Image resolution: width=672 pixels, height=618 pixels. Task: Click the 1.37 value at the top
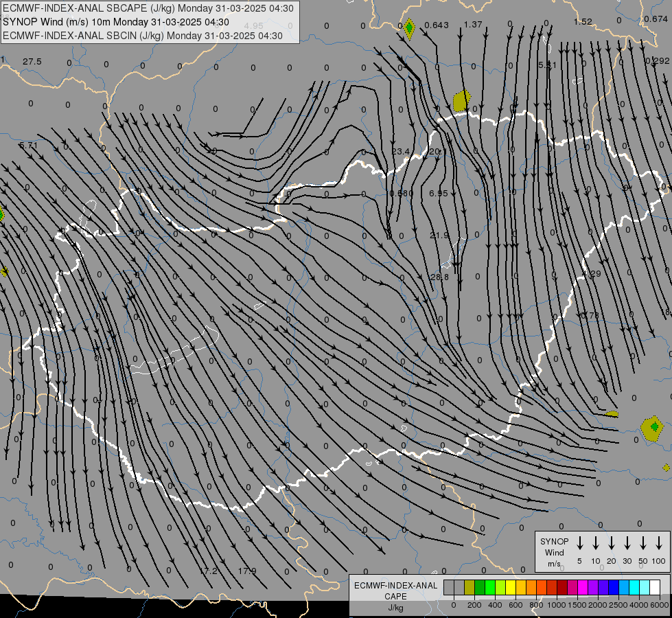click(473, 25)
